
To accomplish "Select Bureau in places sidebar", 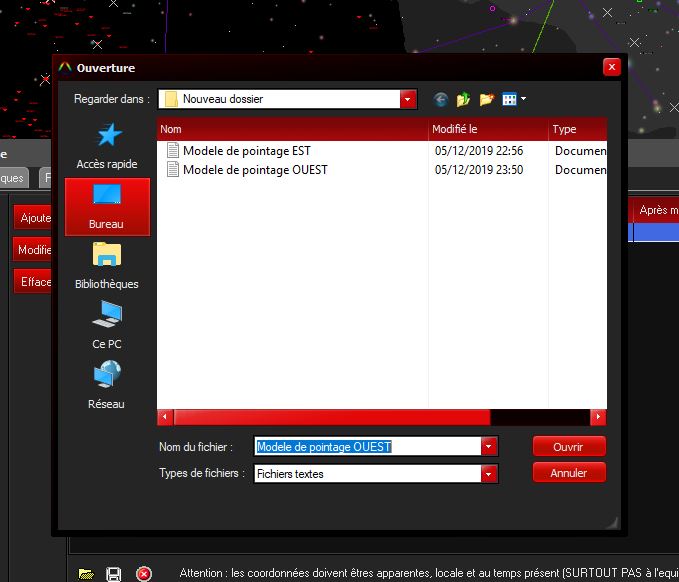I will coord(107,207).
